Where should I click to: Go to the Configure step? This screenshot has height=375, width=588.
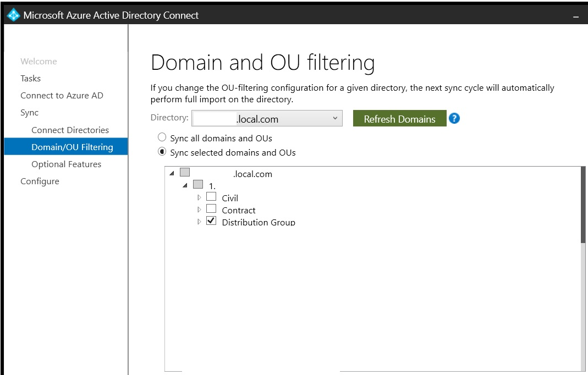click(x=40, y=181)
